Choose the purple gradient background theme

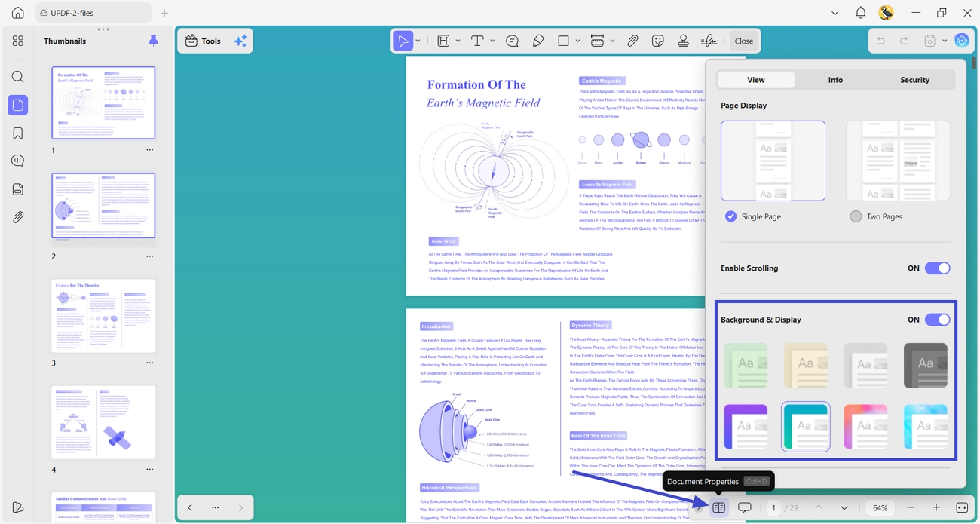[746, 427]
